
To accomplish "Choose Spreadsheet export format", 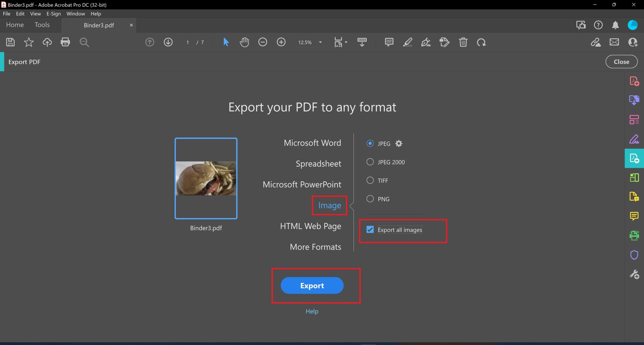I will pyautogui.click(x=318, y=164).
